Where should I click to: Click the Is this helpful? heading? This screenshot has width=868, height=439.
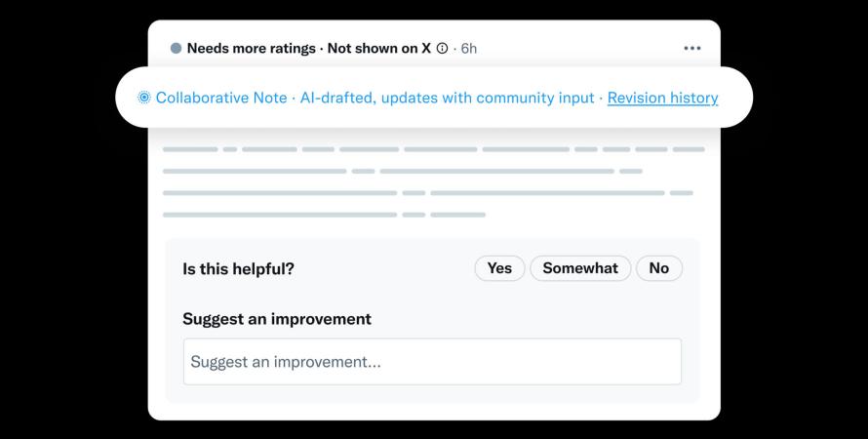coord(238,269)
